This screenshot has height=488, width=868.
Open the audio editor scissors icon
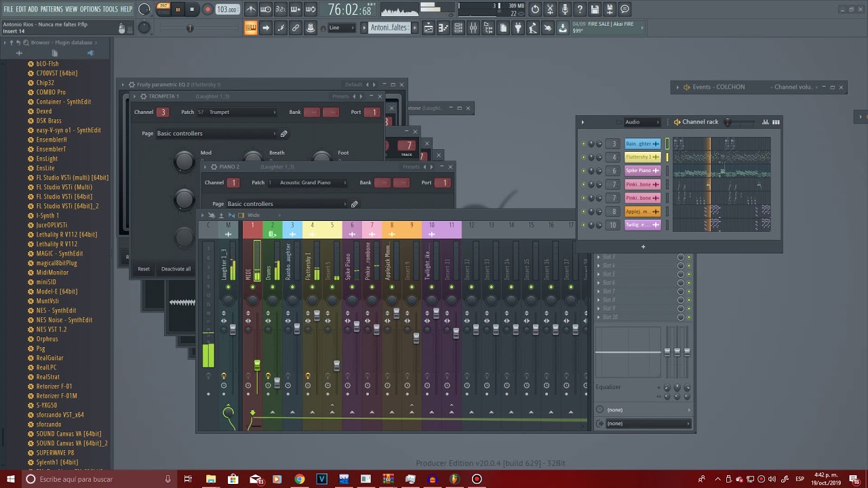(550, 9)
